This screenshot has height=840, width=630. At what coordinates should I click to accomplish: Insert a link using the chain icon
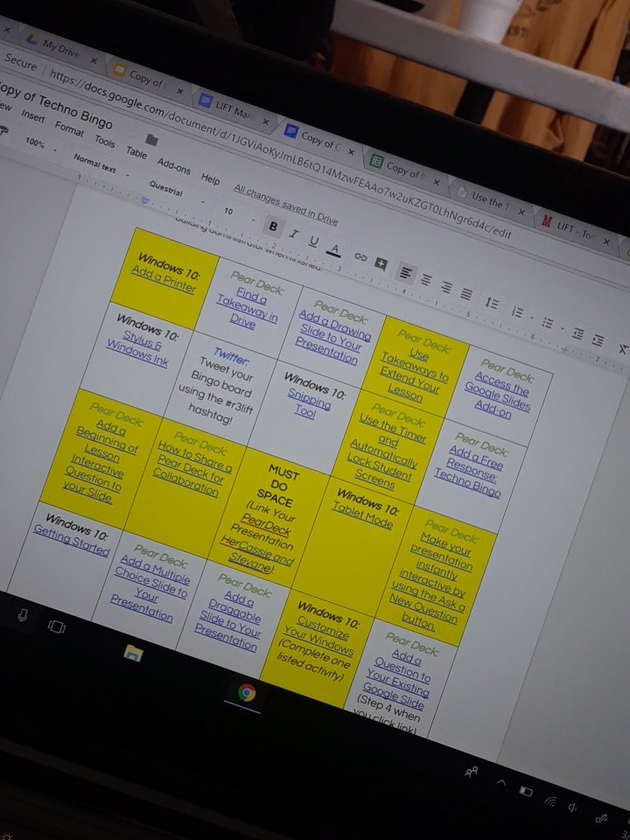(360, 257)
